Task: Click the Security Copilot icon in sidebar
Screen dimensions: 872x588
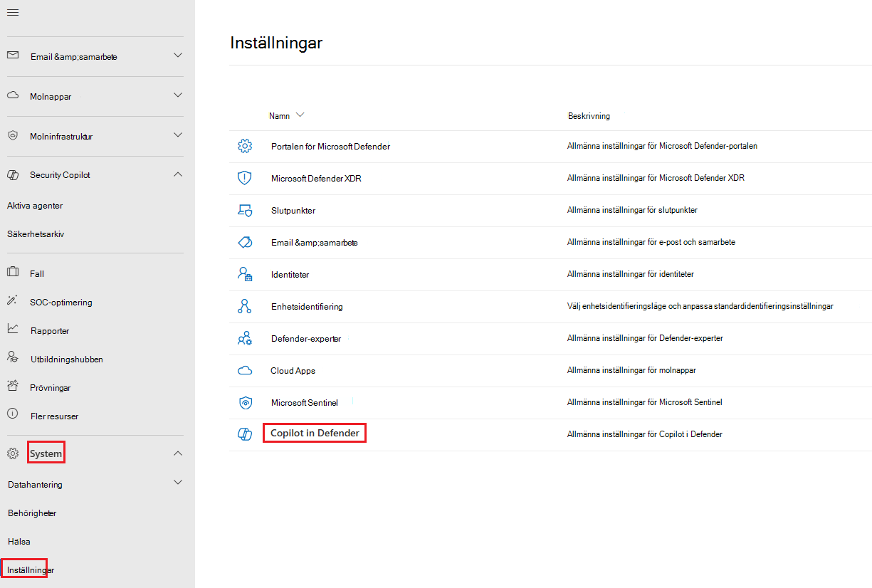Action: (x=13, y=175)
